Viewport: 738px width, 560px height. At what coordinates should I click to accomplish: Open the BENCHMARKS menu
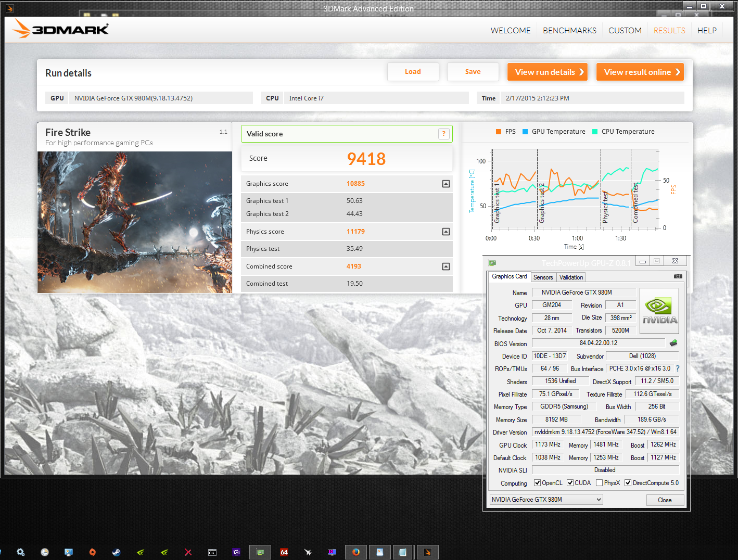569,31
